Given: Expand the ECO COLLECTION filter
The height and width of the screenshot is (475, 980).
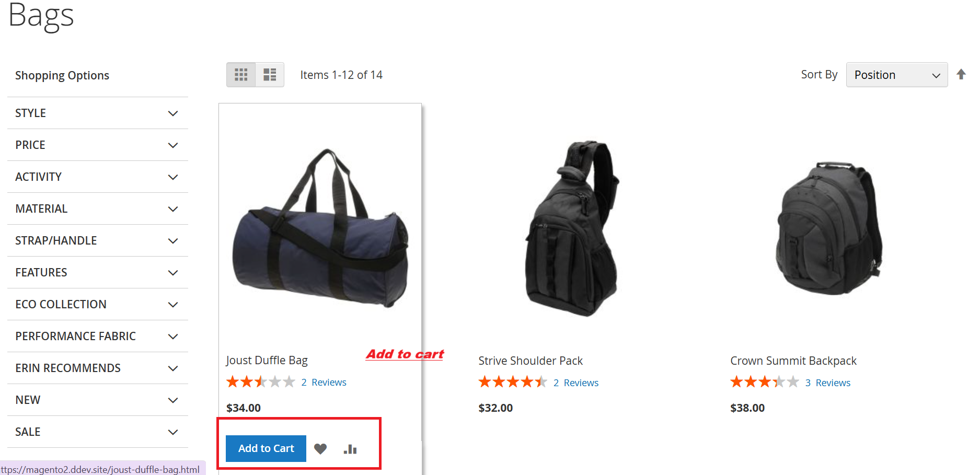Looking at the screenshot, I should [98, 304].
